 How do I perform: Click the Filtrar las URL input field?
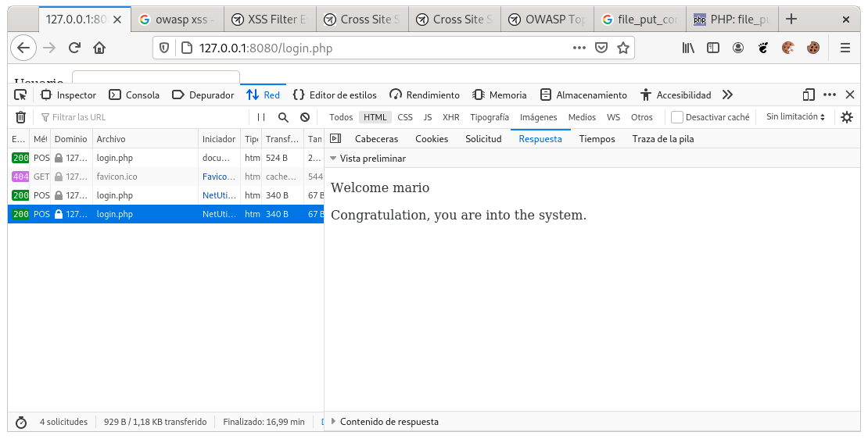click(141, 117)
